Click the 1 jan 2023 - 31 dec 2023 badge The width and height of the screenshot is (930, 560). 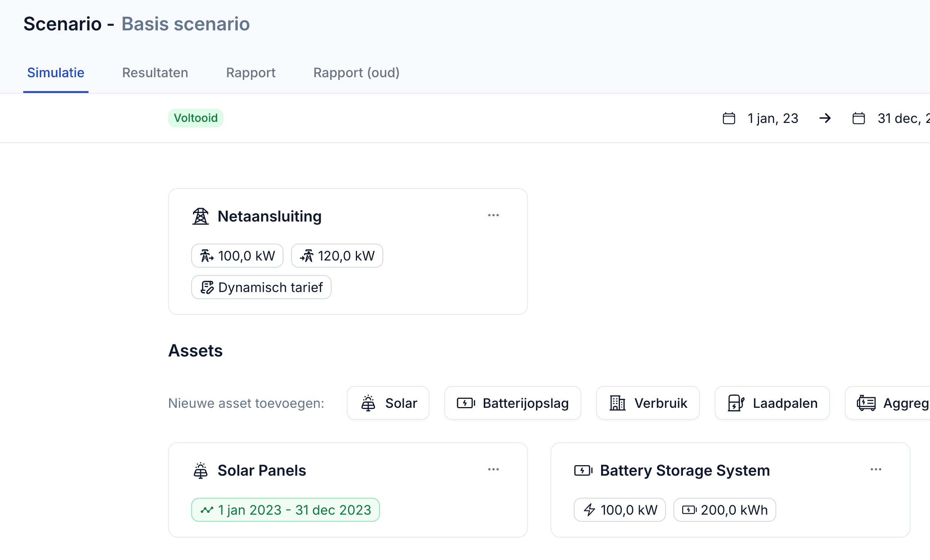point(285,510)
